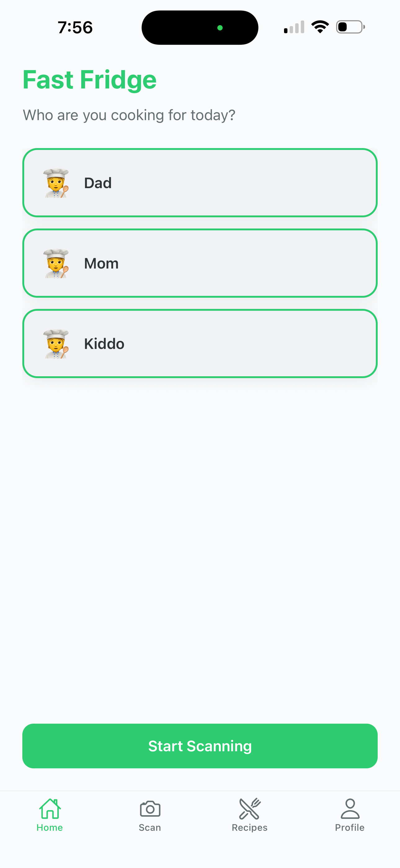Go to the Profile tab label

(350, 828)
